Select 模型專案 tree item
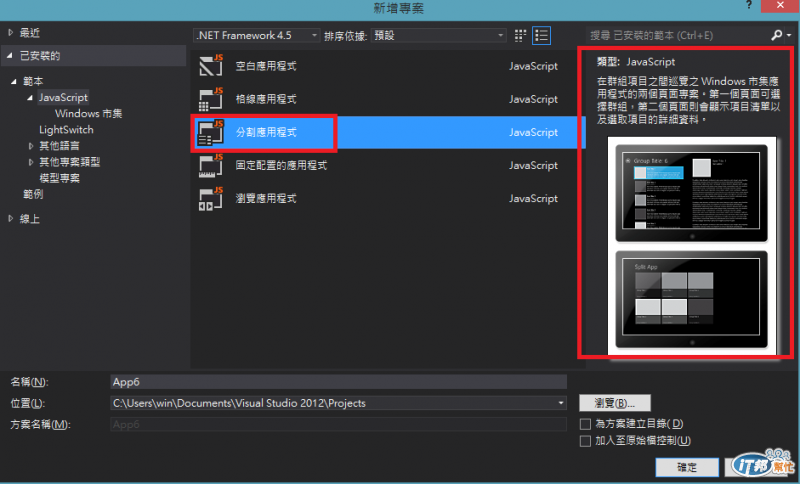800x484 pixels. [x=60, y=178]
